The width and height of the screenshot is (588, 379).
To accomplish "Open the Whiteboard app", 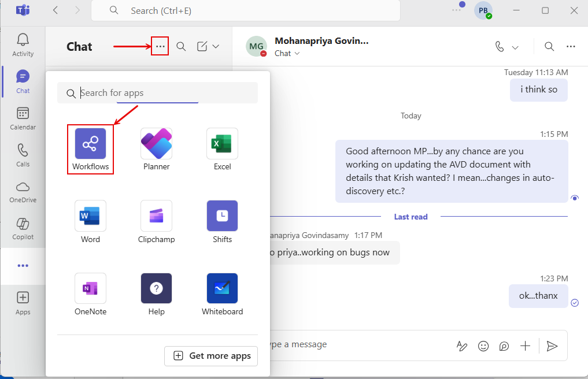I will click(x=222, y=288).
